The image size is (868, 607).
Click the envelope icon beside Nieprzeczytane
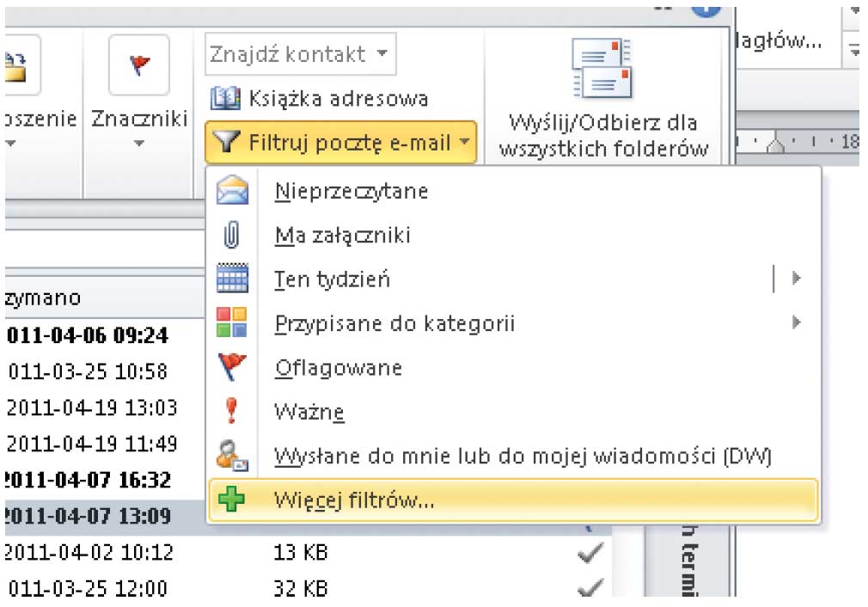click(x=234, y=190)
